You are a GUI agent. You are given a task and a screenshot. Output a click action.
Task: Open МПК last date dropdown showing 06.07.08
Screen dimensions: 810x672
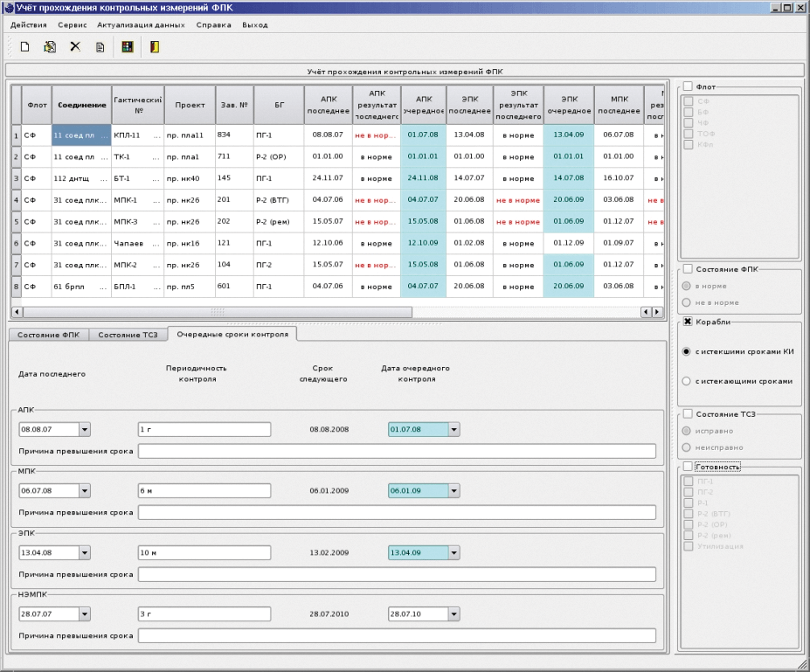[85, 491]
